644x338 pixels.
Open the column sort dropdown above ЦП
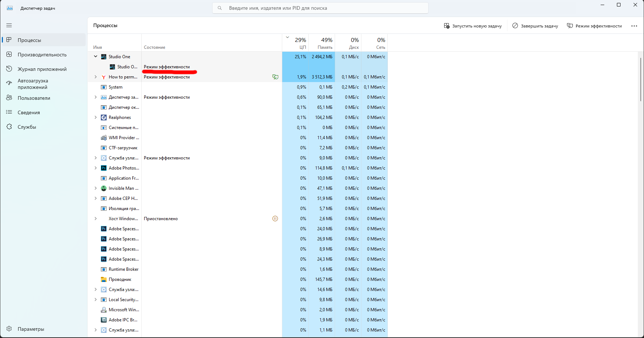coord(288,37)
